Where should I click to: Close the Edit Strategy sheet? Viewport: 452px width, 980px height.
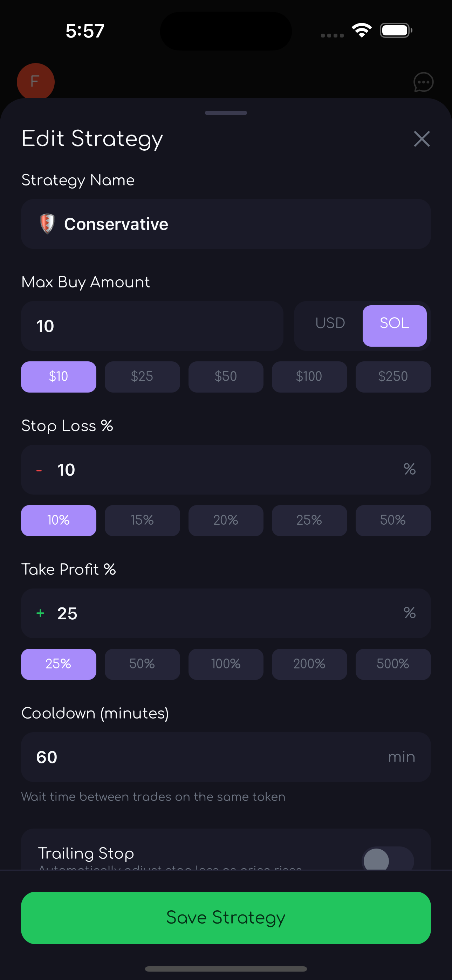[x=422, y=139]
